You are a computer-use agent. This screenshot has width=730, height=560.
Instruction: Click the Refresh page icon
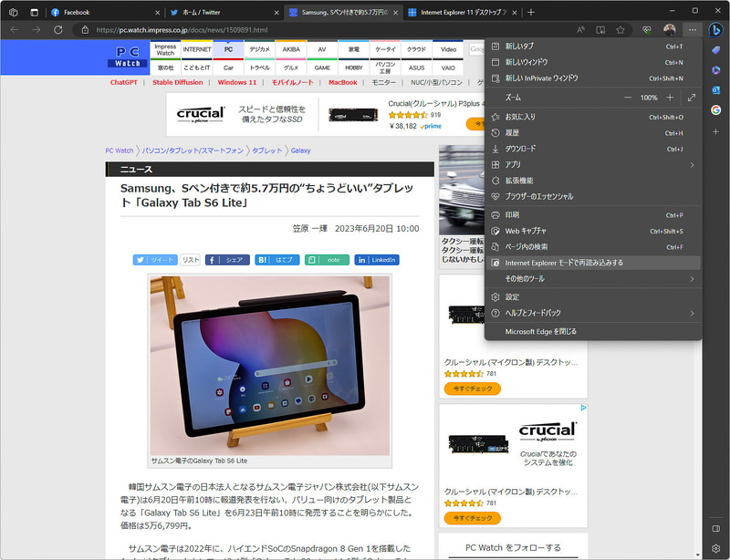58,30
